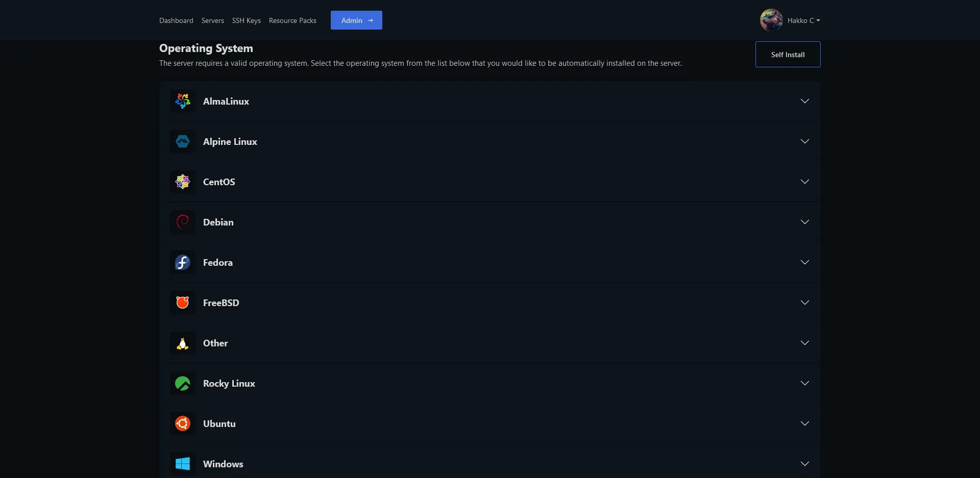980x478 pixels.
Task: Click the Rocky Linux green logo icon
Action: 183,383
